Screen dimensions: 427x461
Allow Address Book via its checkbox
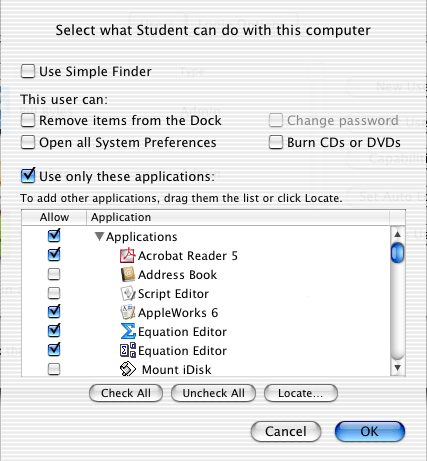point(54,274)
